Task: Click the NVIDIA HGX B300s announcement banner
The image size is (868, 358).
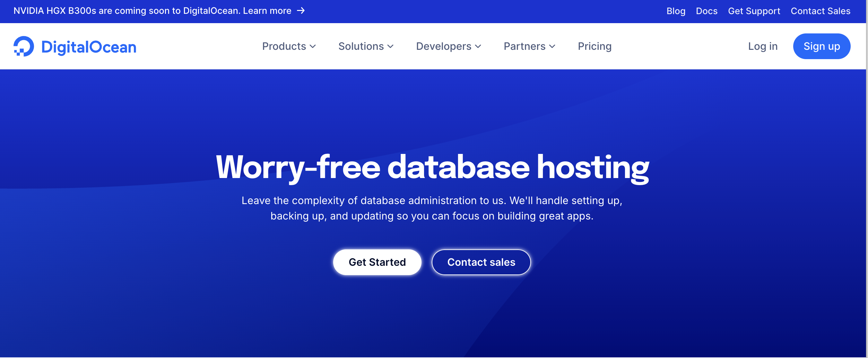Action: [x=152, y=11]
